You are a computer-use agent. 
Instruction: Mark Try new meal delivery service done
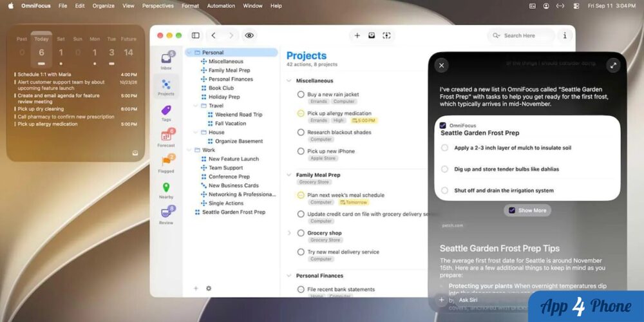pos(301,252)
